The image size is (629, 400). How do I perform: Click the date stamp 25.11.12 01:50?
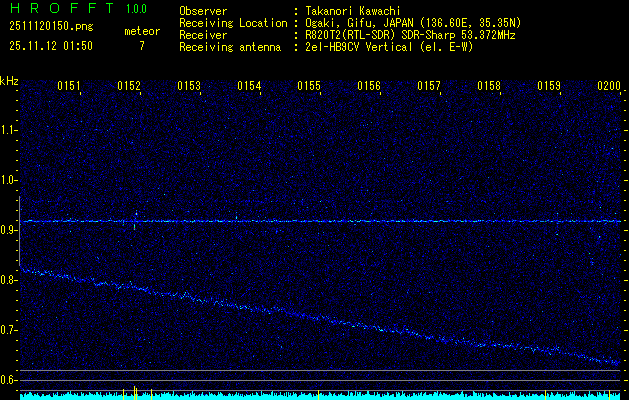50,46
